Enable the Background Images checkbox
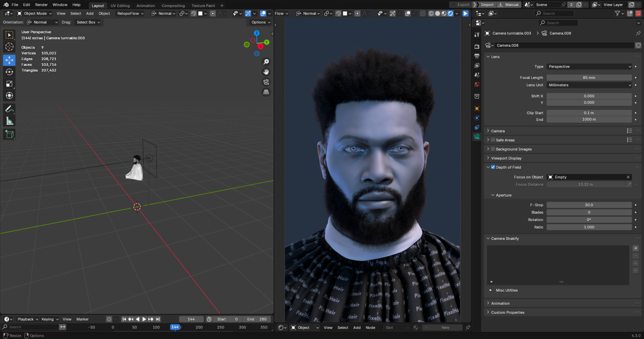The height and width of the screenshot is (339, 644). click(493, 149)
